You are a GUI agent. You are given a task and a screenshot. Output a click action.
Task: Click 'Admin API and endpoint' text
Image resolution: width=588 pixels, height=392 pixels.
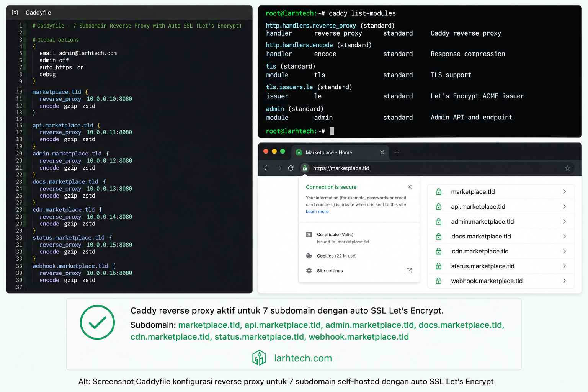471,118
